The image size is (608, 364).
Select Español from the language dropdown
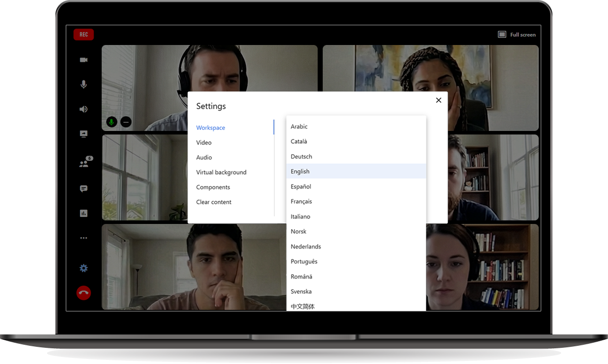click(301, 187)
